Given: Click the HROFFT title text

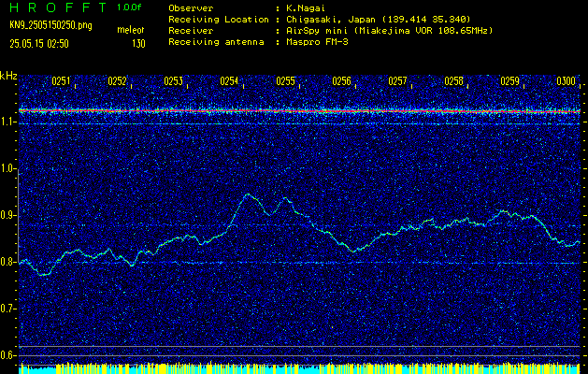Looking at the screenshot, I should pos(58,7).
